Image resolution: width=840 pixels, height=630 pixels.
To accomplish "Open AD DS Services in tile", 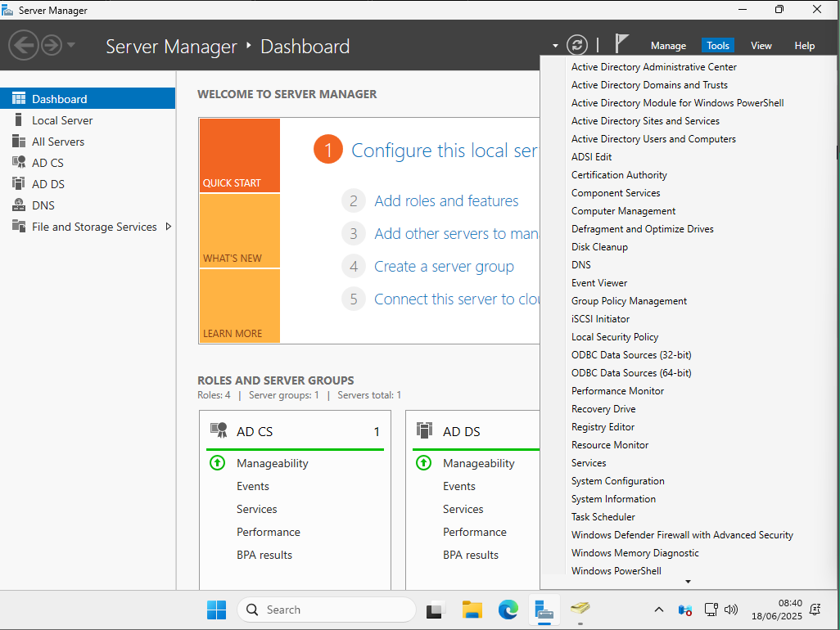I will (x=463, y=509).
